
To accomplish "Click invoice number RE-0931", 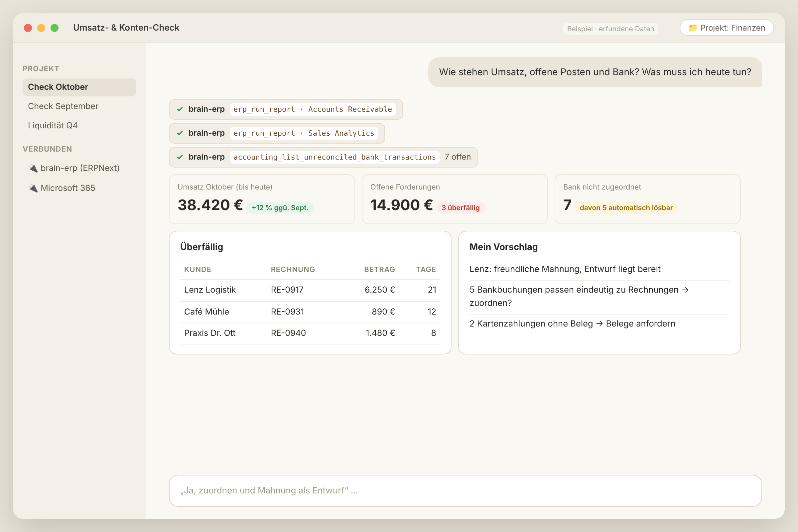I will [x=287, y=312].
